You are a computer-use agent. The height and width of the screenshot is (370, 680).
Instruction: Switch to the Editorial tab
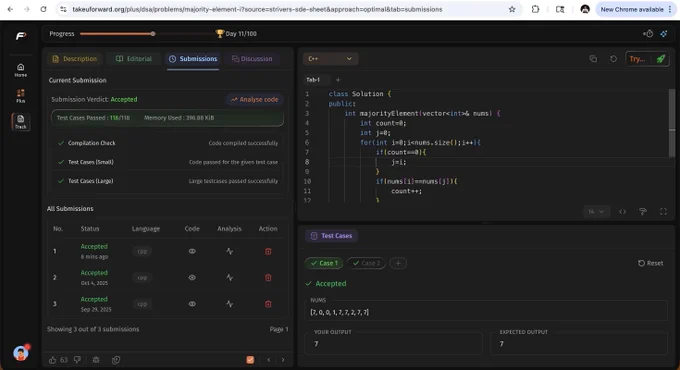click(134, 59)
